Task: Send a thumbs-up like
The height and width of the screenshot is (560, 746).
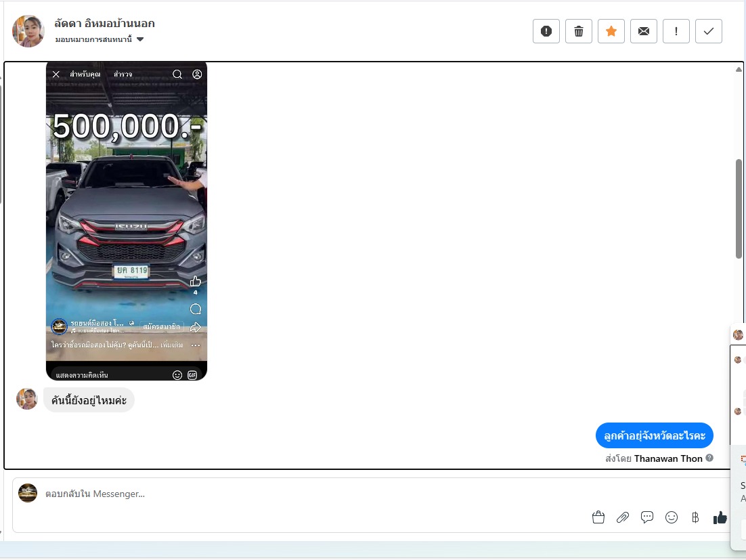Action: 720,517
